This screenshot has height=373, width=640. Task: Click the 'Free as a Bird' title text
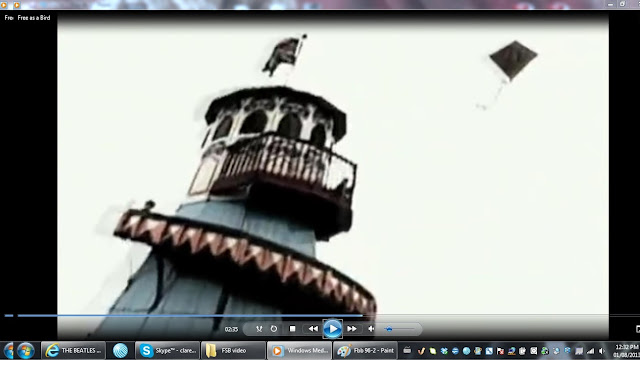[x=34, y=18]
